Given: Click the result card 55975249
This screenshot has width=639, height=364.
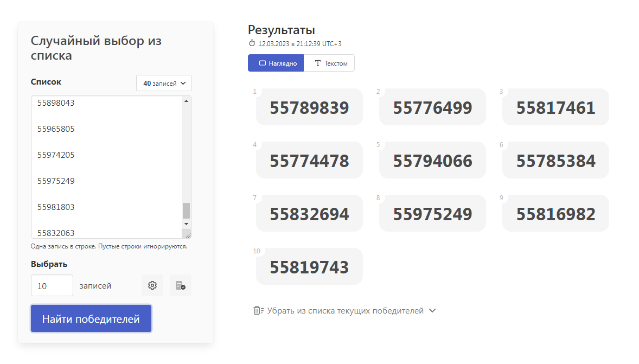Looking at the screenshot, I should coord(432,214).
